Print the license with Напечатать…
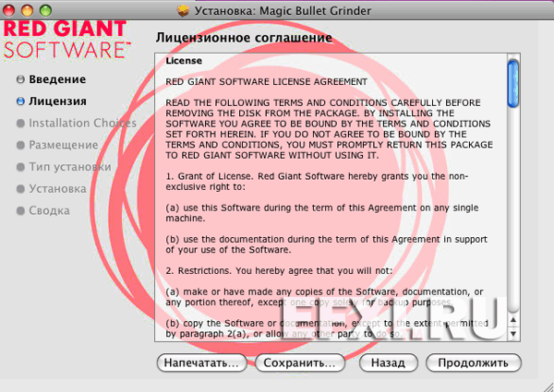Screen dimensions: 554x392 [x=201, y=362]
